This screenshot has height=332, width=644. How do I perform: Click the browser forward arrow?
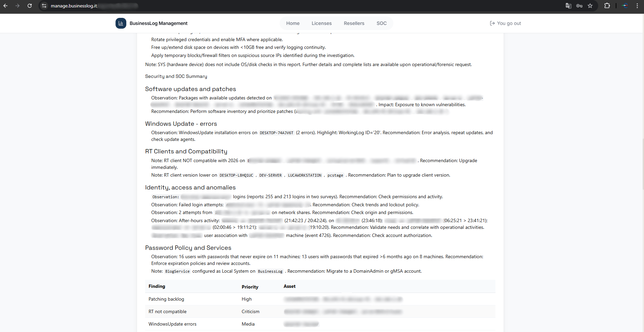point(18,6)
